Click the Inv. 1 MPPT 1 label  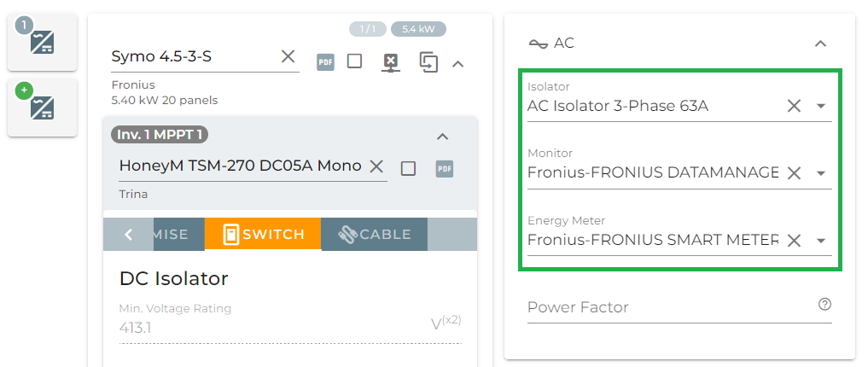coord(160,135)
